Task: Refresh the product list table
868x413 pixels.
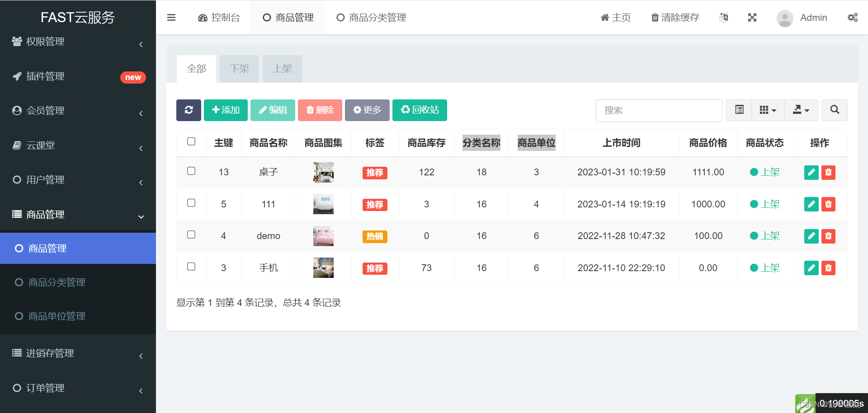Action: [189, 110]
